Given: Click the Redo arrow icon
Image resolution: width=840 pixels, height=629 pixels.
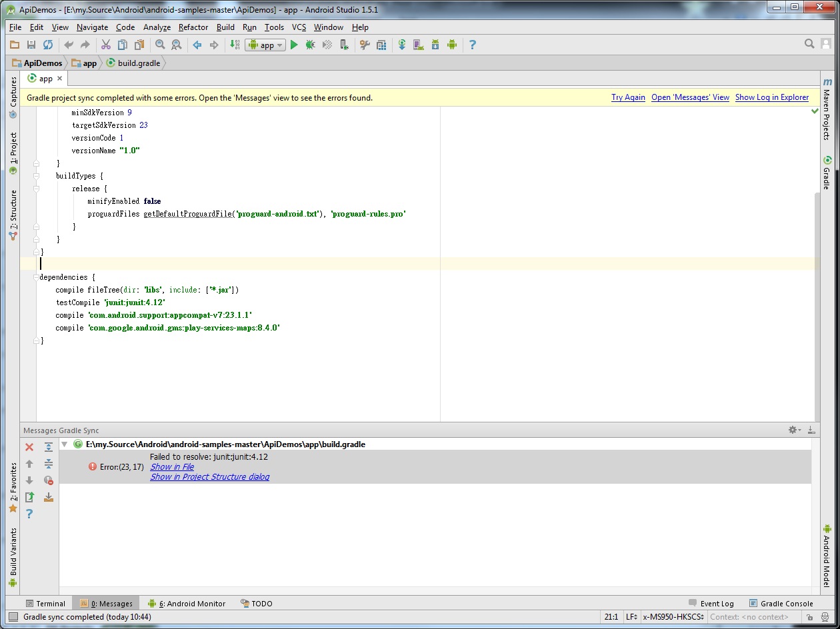Looking at the screenshot, I should (x=85, y=45).
